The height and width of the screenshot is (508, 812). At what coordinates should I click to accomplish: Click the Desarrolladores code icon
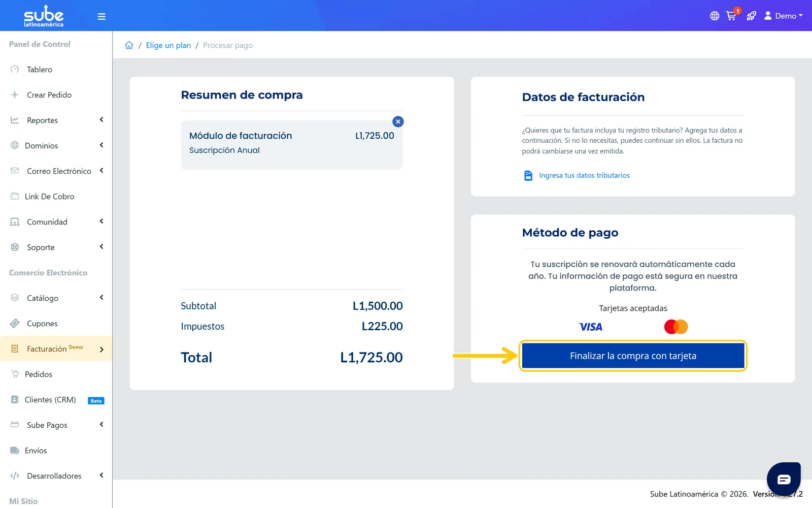coord(15,475)
